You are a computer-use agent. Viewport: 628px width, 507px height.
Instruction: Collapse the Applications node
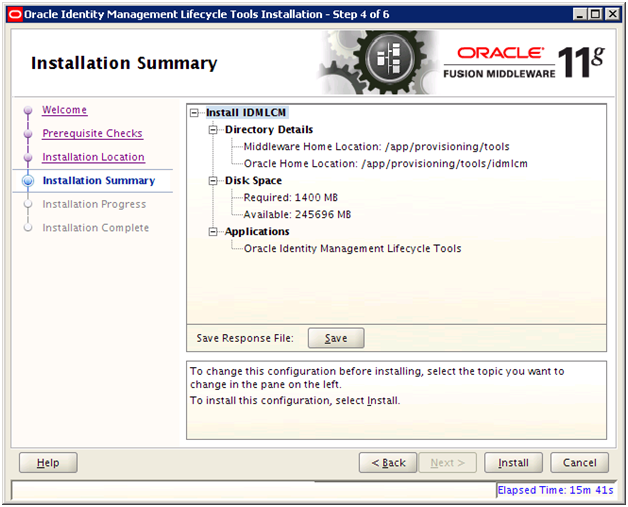tap(213, 231)
